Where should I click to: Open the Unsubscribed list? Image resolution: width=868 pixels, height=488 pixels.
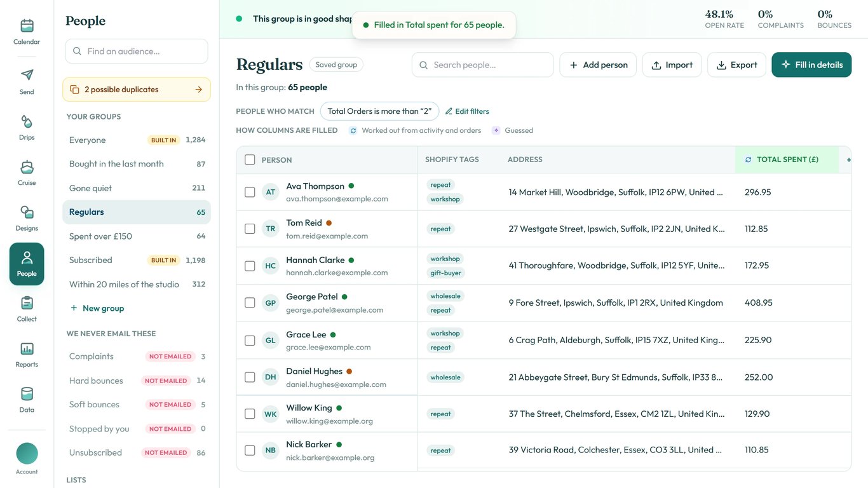point(137,452)
